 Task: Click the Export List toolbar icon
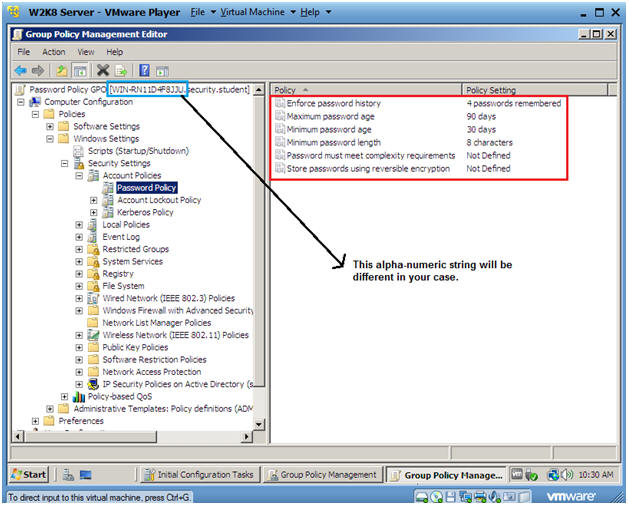click(121, 71)
